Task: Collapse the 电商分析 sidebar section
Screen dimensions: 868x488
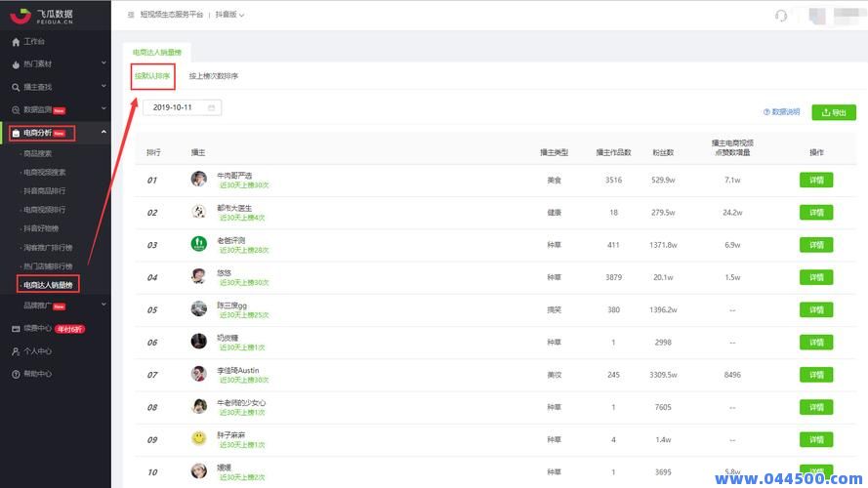Action: click(x=104, y=132)
